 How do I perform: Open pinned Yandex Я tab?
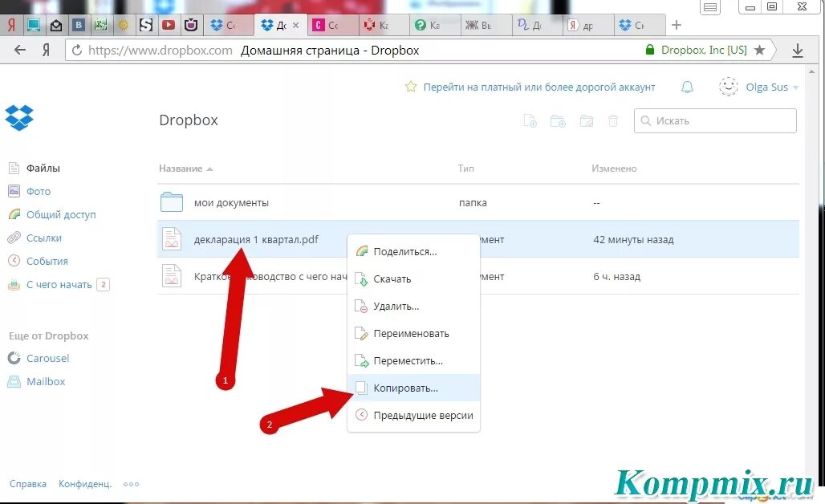pyautogui.click(x=11, y=25)
